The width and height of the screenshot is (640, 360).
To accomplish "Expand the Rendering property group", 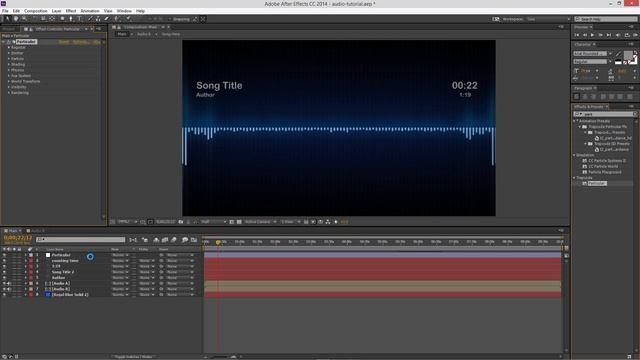I will (x=9, y=93).
